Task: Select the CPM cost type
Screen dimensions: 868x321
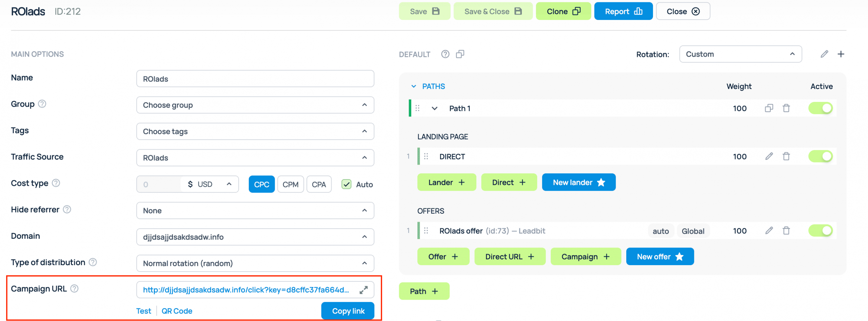Action: tap(290, 185)
